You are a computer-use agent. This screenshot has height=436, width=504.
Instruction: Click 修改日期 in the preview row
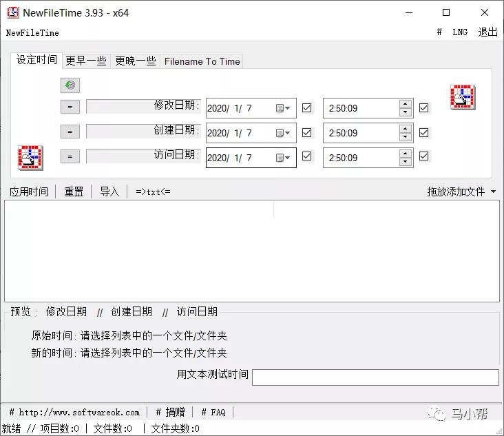(66, 311)
